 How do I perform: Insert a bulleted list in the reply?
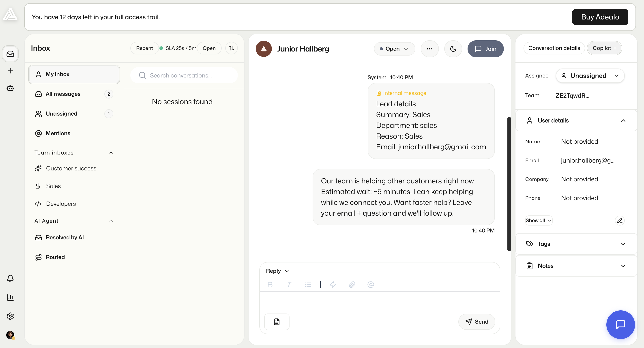click(308, 284)
